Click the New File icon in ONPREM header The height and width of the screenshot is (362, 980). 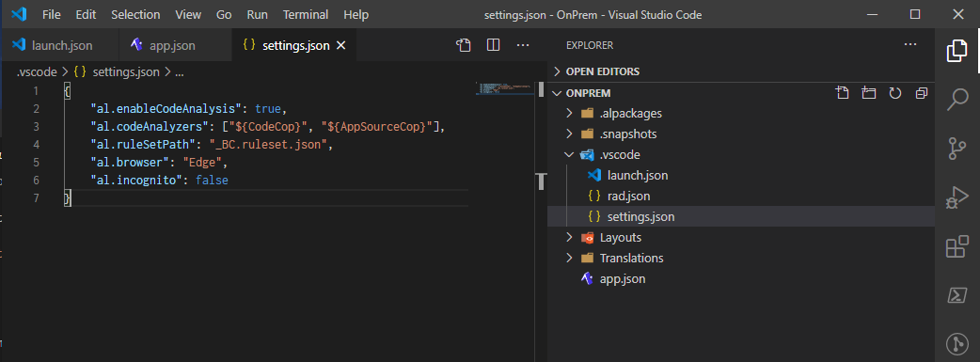tap(843, 93)
